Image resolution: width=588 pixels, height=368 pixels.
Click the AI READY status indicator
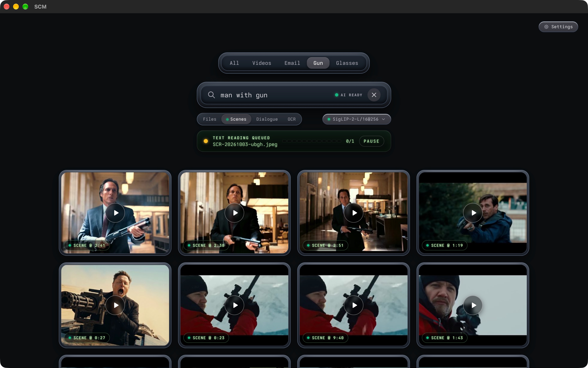349,95
